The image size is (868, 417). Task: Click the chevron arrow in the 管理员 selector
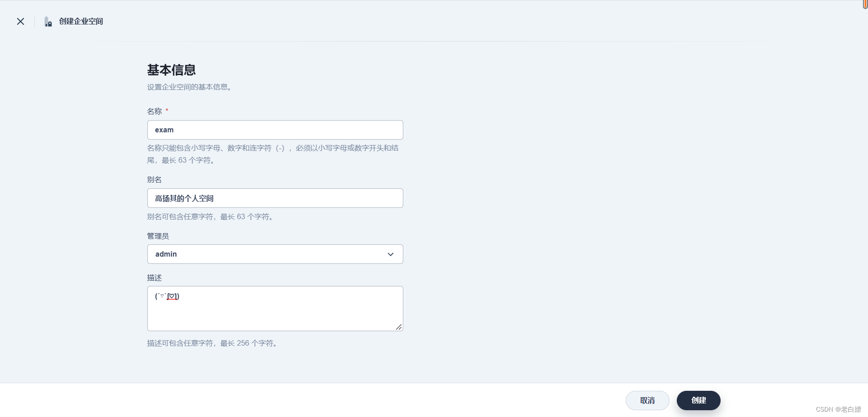click(x=391, y=254)
